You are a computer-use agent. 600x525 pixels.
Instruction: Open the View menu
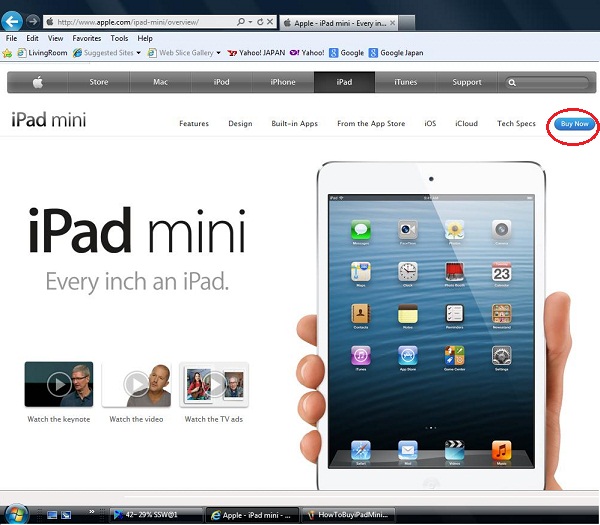pyautogui.click(x=55, y=38)
